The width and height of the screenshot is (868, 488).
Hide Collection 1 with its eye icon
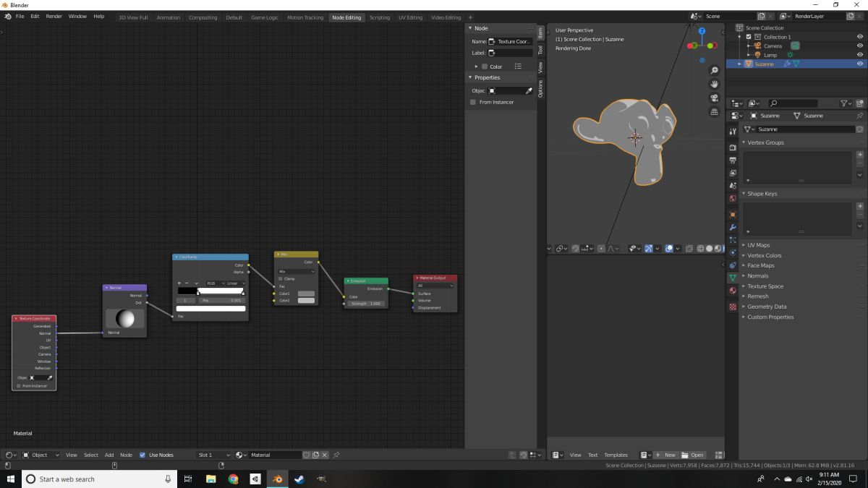860,37
